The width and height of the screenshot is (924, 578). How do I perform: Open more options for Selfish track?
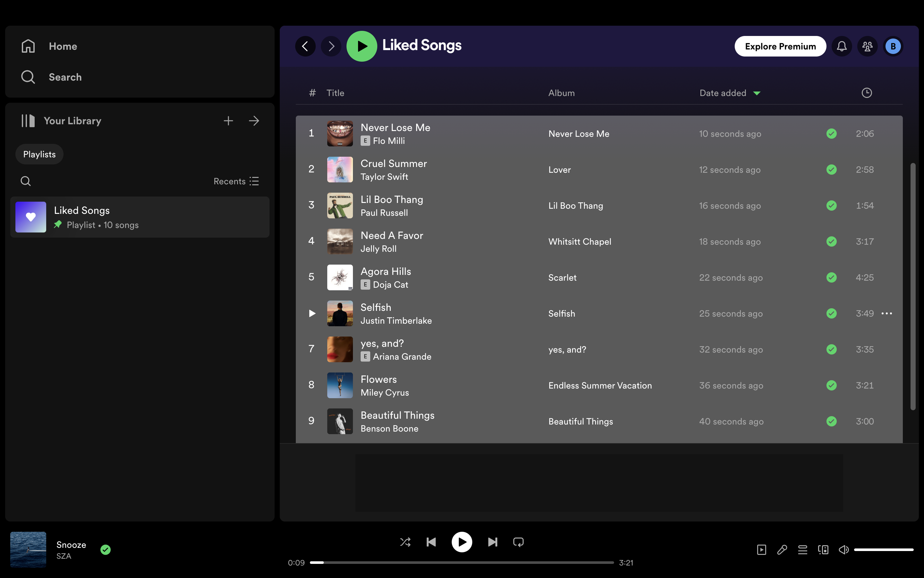tap(886, 313)
